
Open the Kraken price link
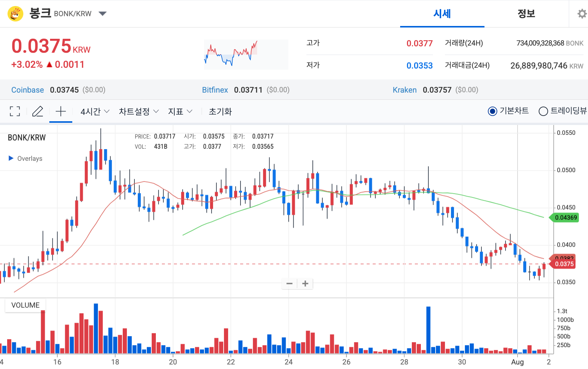[x=405, y=90]
